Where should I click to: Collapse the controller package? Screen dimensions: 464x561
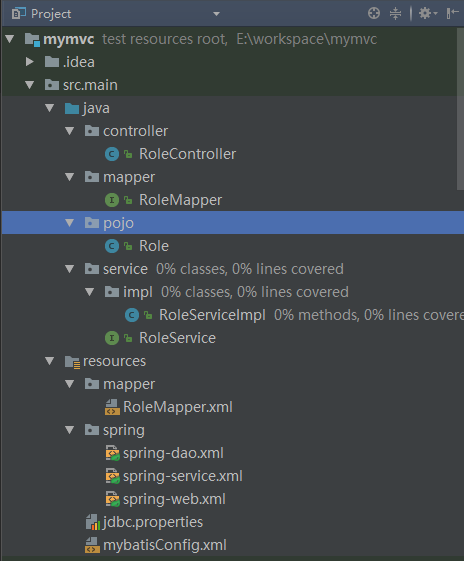click(70, 131)
